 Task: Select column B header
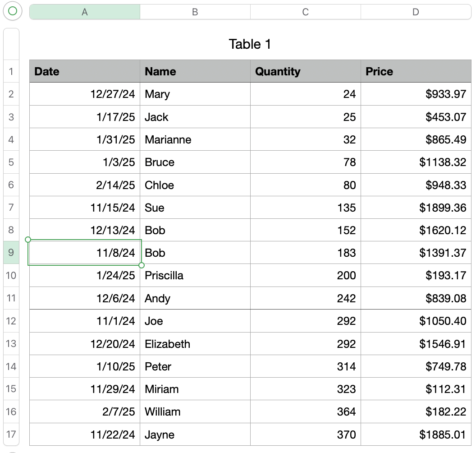pyautogui.click(x=195, y=12)
